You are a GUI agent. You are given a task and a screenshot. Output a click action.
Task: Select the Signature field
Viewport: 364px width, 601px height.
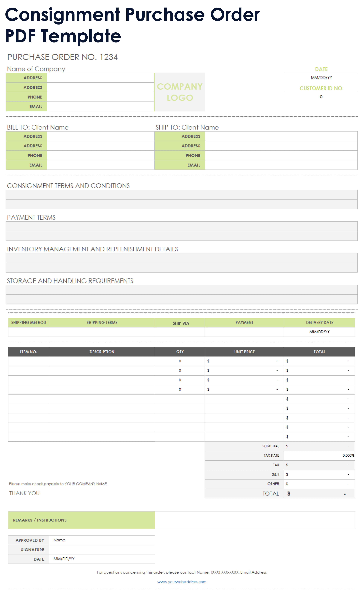point(102,550)
